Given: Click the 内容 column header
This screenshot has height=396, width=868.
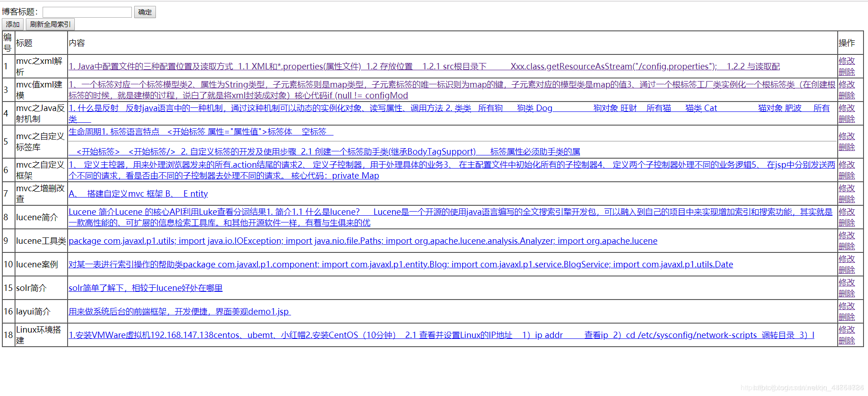Looking at the screenshot, I should (x=452, y=43).
